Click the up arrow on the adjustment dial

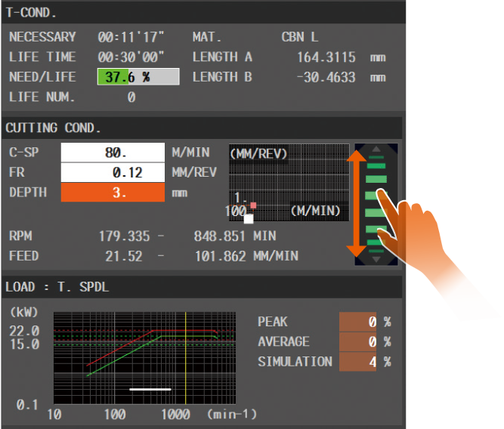376,149
